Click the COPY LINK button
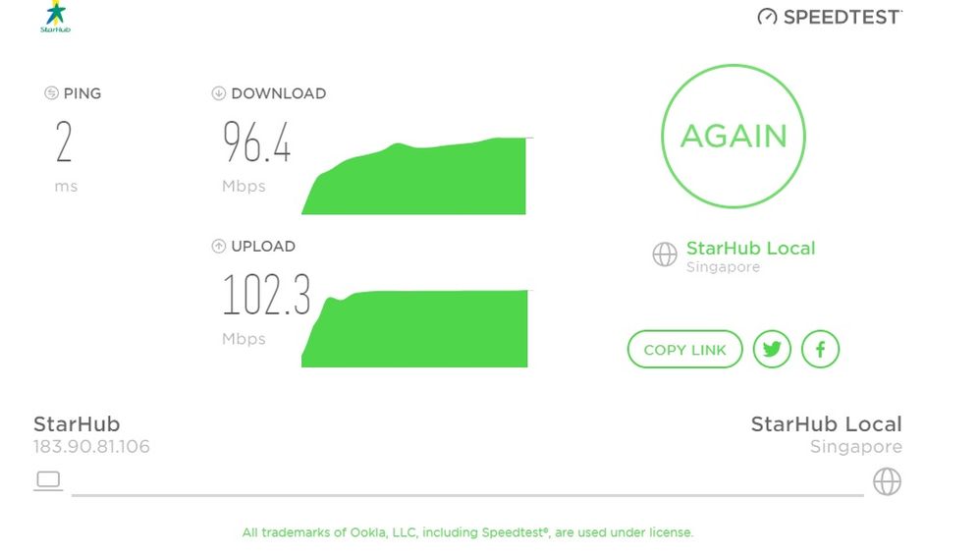This screenshot has width=980, height=560. [685, 350]
